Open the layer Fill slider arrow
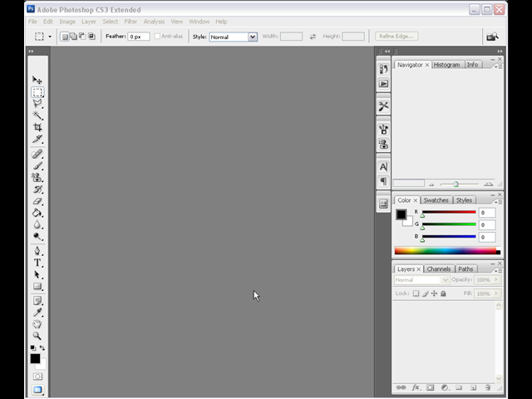The height and width of the screenshot is (399, 532). pos(496,293)
